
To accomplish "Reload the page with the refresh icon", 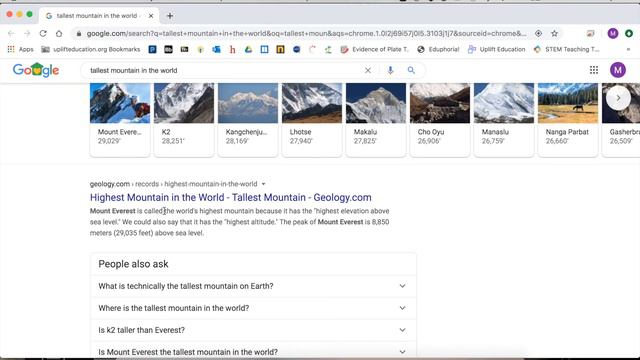I will 43,33.
